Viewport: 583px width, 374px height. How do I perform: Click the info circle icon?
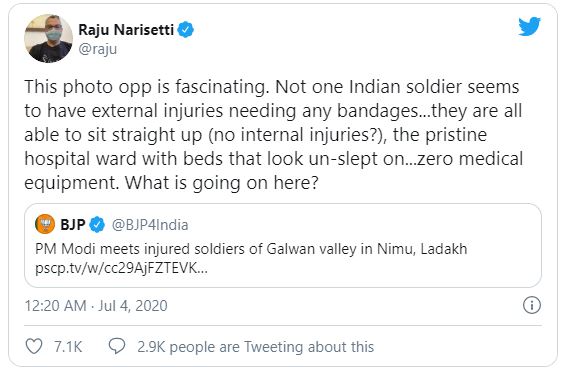pyautogui.click(x=532, y=305)
